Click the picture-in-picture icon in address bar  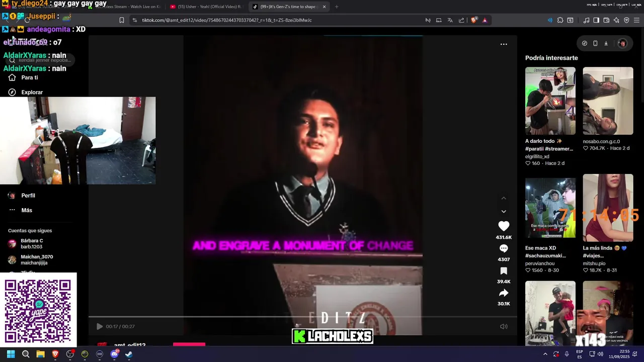tap(439, 20)
